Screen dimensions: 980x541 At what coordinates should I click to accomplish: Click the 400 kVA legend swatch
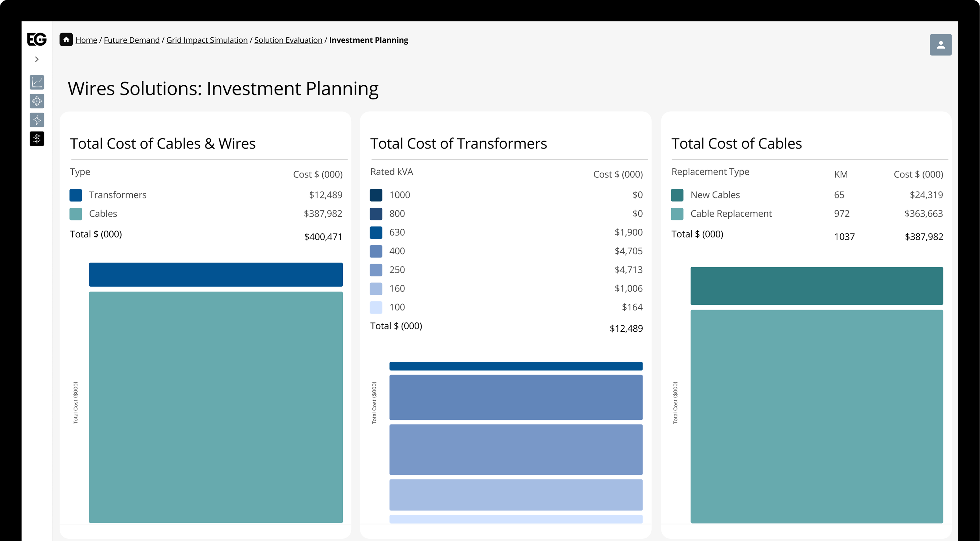pos(376,251)
